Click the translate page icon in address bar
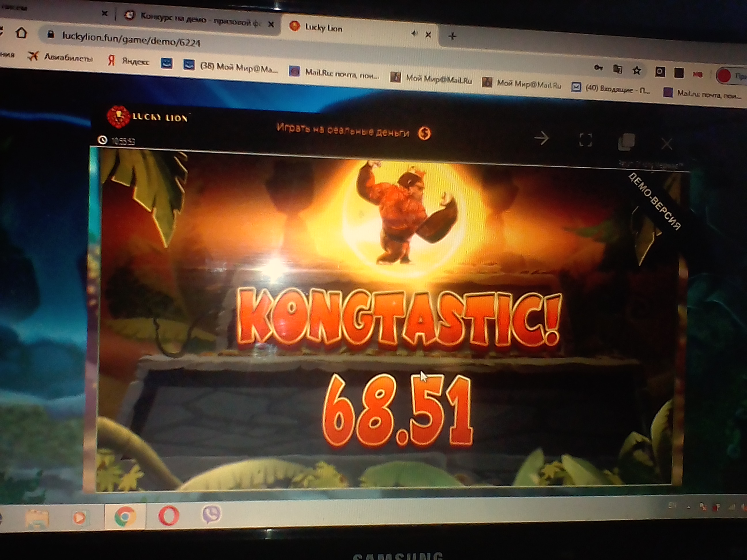 click(618, 69)
